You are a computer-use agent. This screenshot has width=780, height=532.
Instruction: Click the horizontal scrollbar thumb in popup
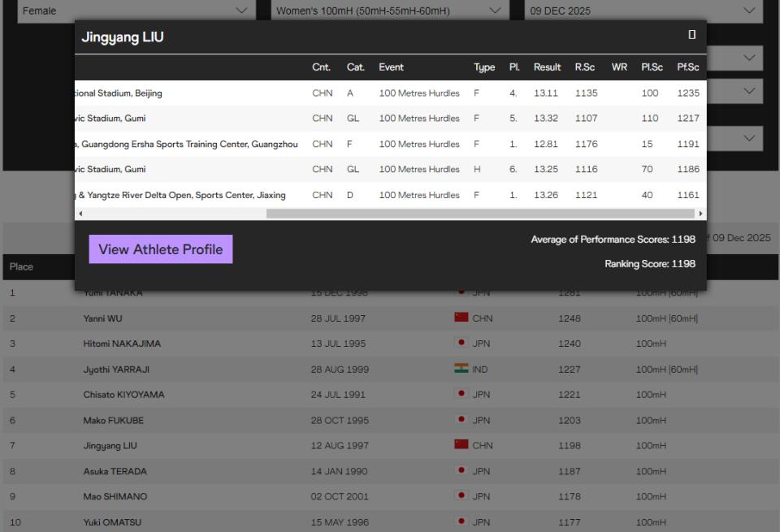[x=480, y=214]
